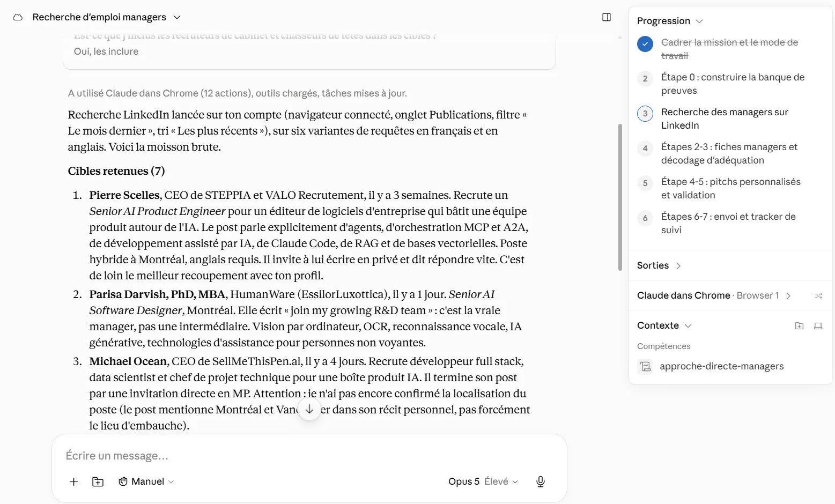Screen dimensions: 835x504
Task: Collapse the Progression section
Action: [x=670, y=21]
